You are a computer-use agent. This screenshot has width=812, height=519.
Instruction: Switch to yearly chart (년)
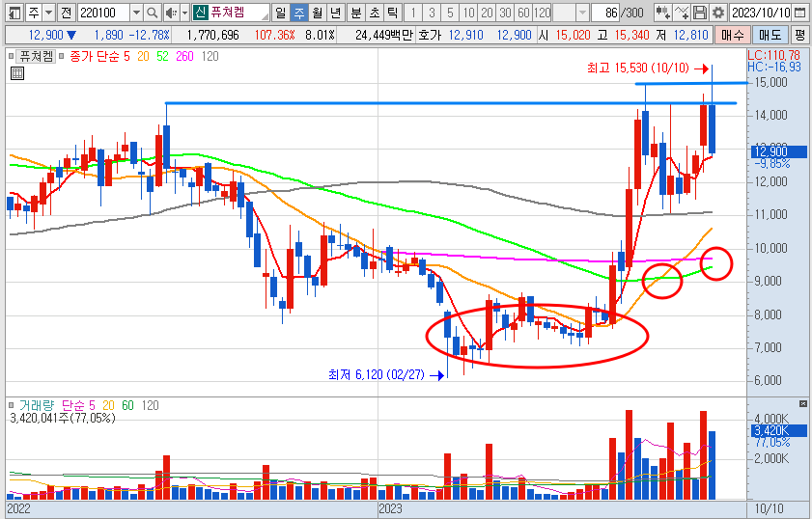click(336, 13)
